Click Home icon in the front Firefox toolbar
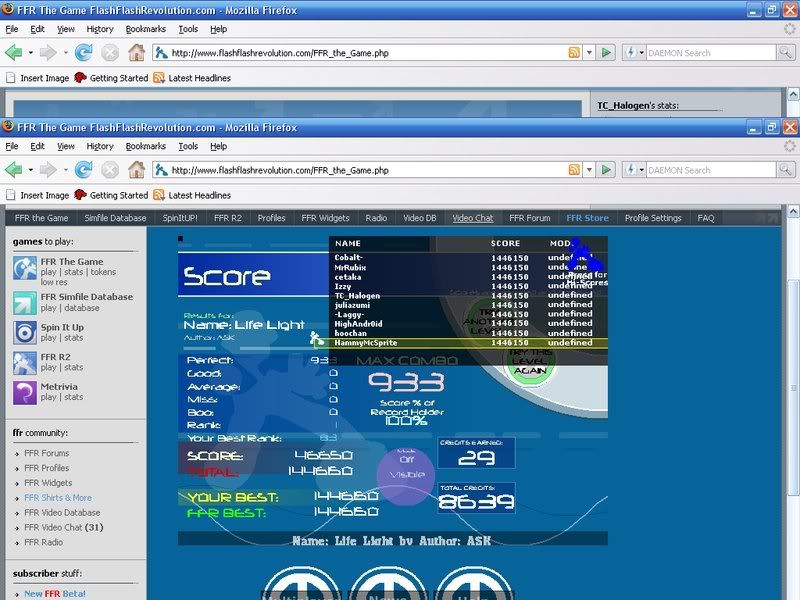This screenshot has width=800, height=600. point(136,170)
